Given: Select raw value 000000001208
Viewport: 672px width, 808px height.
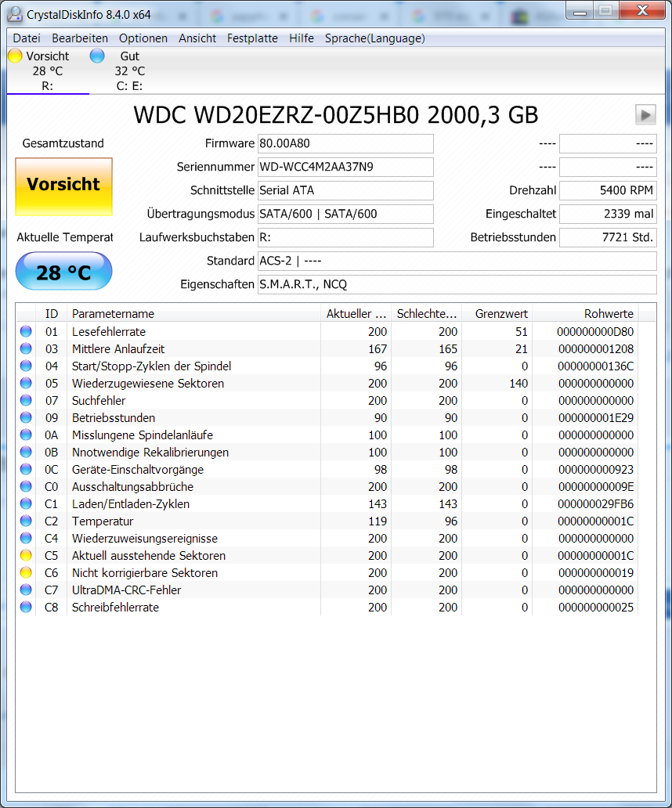Looking at the screenshot, I should point(596,349).
